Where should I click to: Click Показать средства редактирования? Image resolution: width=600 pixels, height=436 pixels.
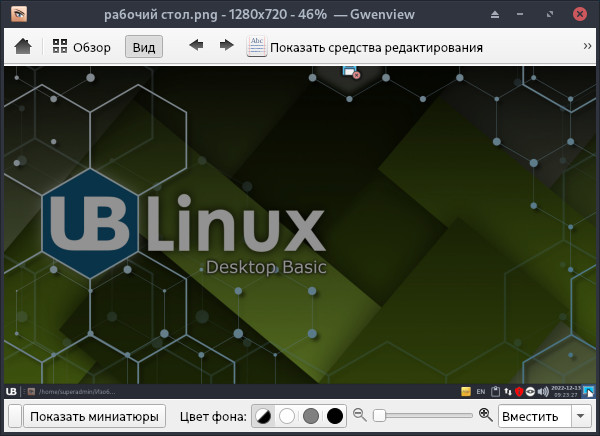(x=365, y=47)
